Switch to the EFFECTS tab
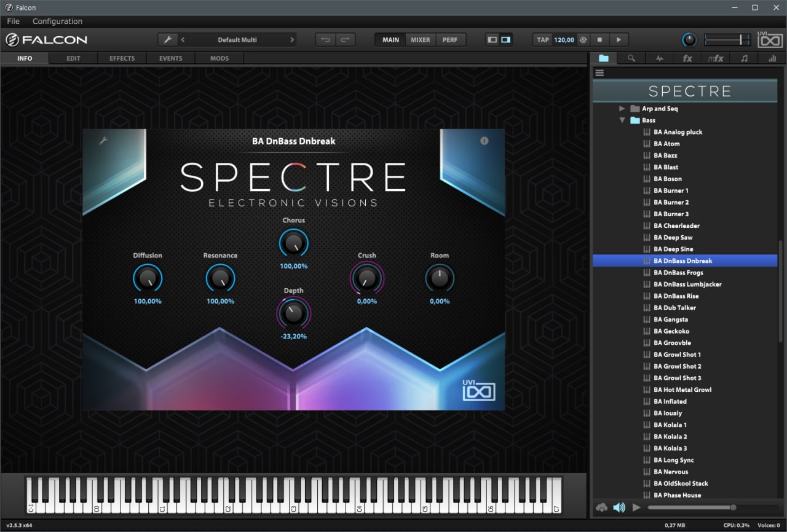Image resolution: width=787 pixels, height=532 pixels. (122, 58)
